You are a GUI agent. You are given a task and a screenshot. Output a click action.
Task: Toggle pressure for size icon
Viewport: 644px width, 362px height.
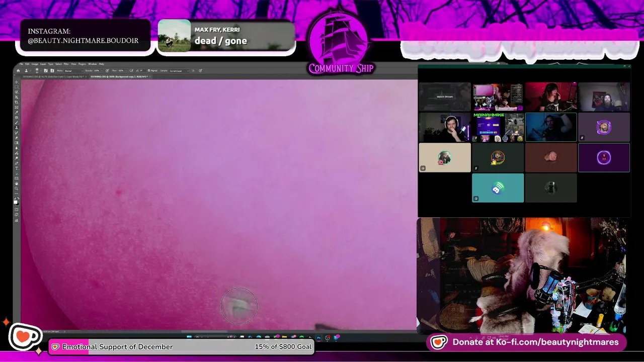(x=200, y=71)
